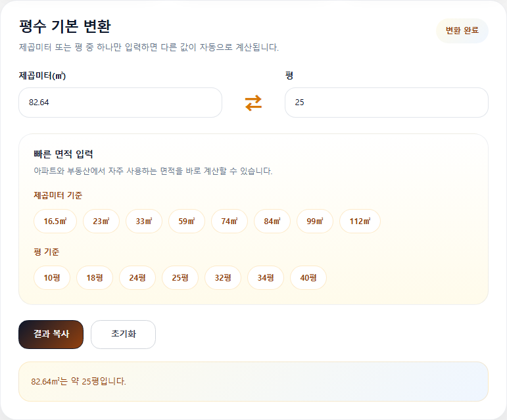This screenshot has height=420, width=507.
Task: Click the 변환 완료 status badge
Action: coord(462,31)
